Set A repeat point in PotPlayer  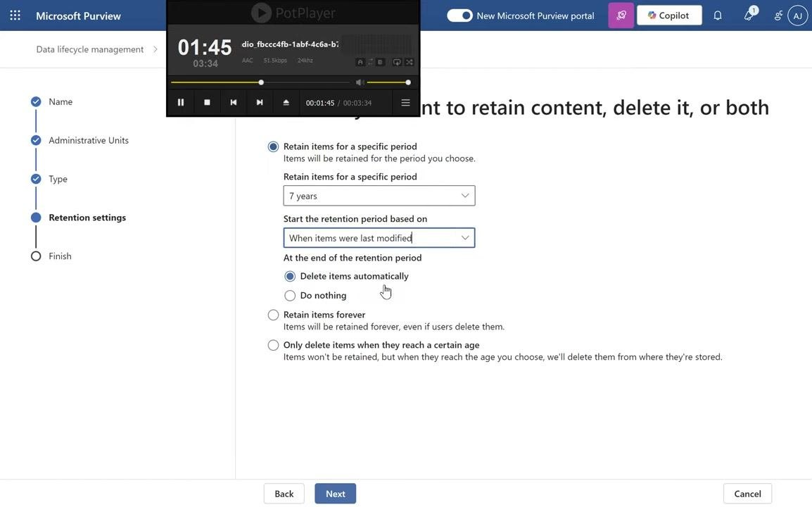pos(360,62)
